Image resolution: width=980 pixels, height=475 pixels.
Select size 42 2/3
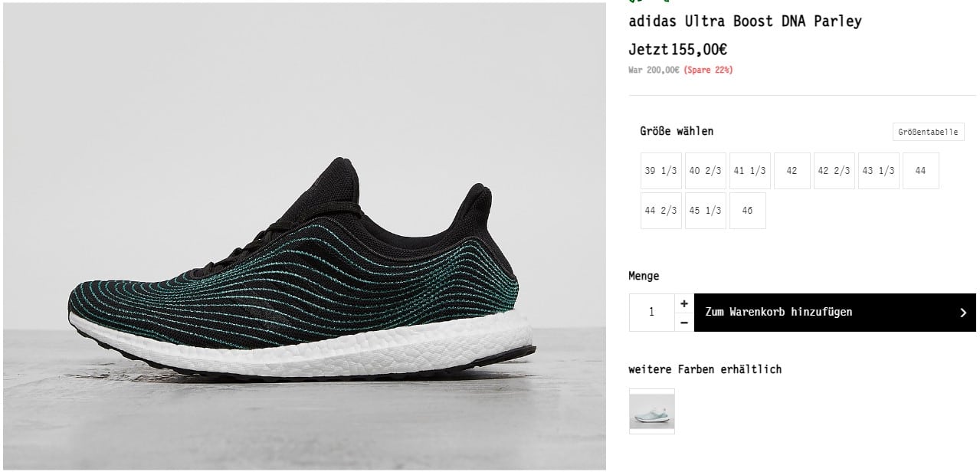coord(834,171)
